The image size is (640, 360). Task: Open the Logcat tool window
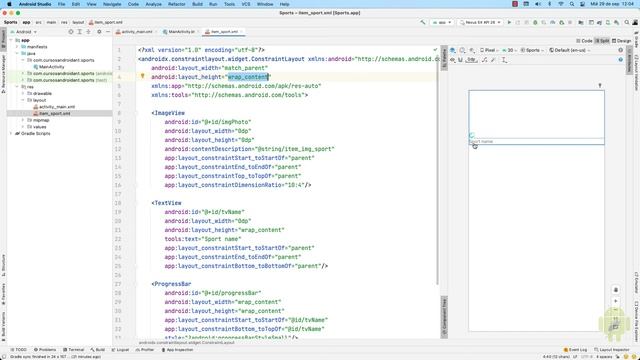point(120,350)
